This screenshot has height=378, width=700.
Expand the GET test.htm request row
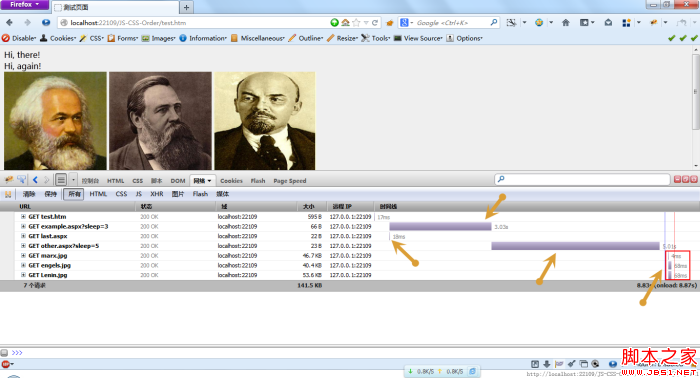[23, 216]
